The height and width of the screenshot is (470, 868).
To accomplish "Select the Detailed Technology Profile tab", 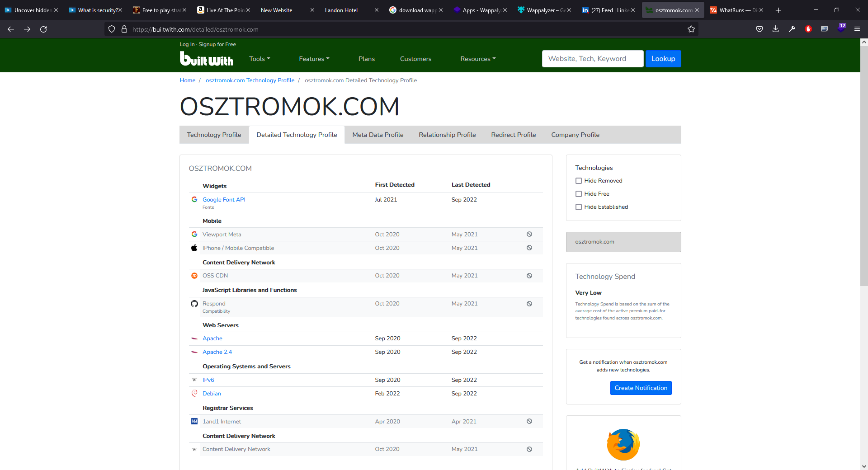I will (x=297, y=135).
